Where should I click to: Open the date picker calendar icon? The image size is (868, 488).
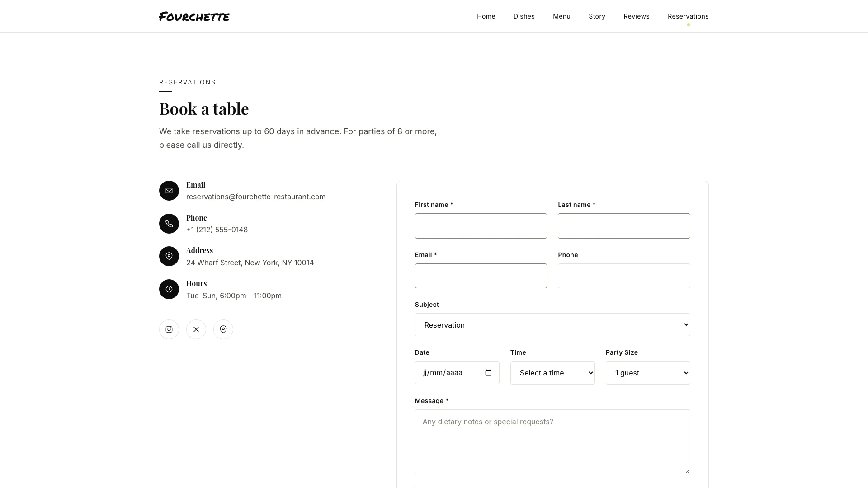point(488,373)
